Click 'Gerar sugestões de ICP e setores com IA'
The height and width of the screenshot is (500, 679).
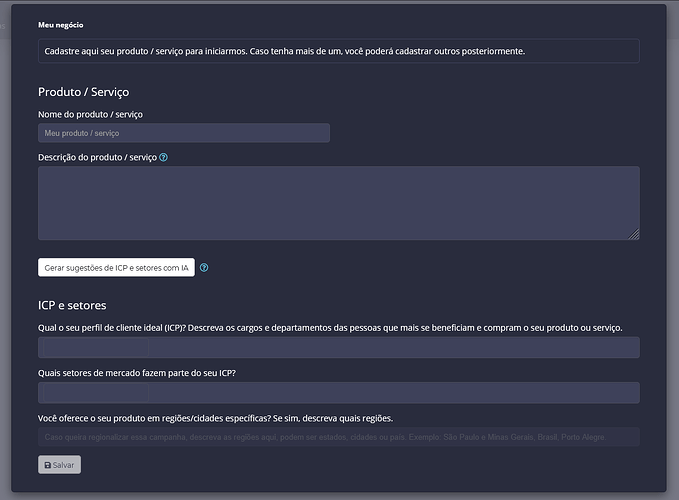[x=116, y=268]
